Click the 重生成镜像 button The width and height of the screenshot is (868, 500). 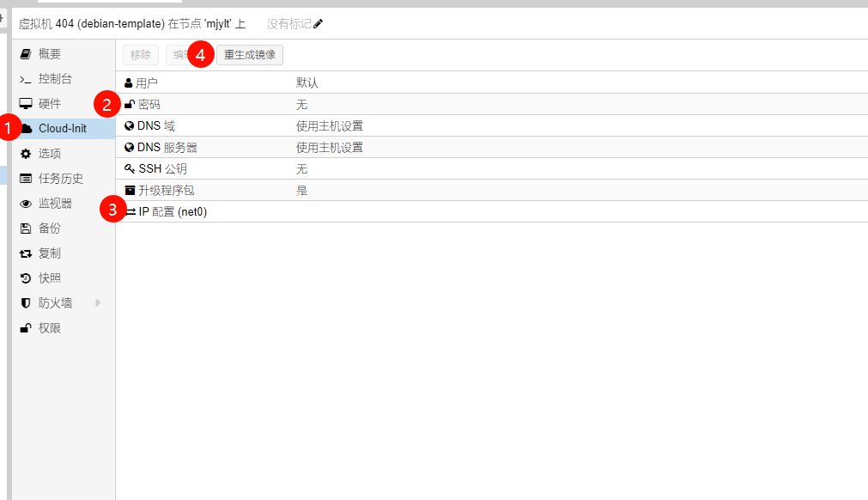click(250, 55)
